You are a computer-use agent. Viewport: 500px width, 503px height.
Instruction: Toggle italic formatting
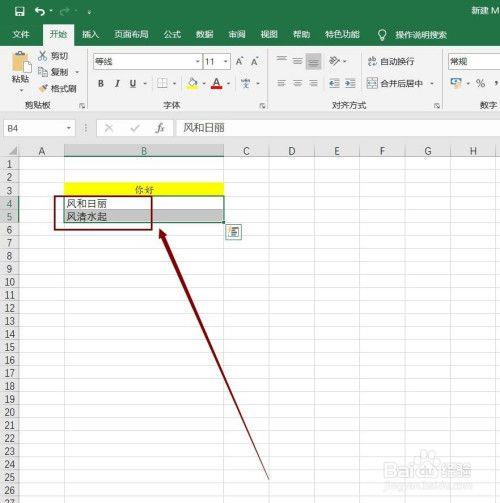(x=117, y=83)
